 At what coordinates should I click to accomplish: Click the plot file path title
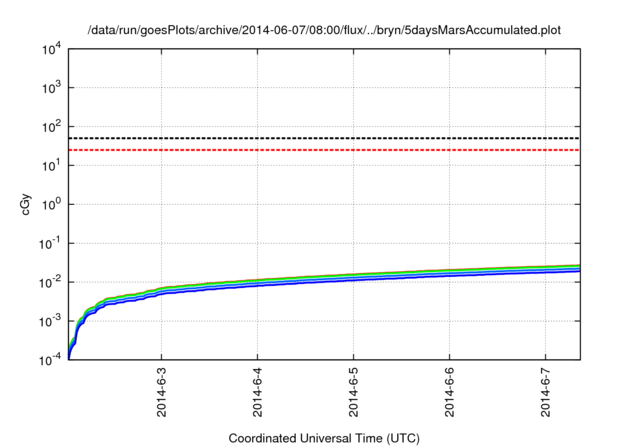(x=324, y=30)
